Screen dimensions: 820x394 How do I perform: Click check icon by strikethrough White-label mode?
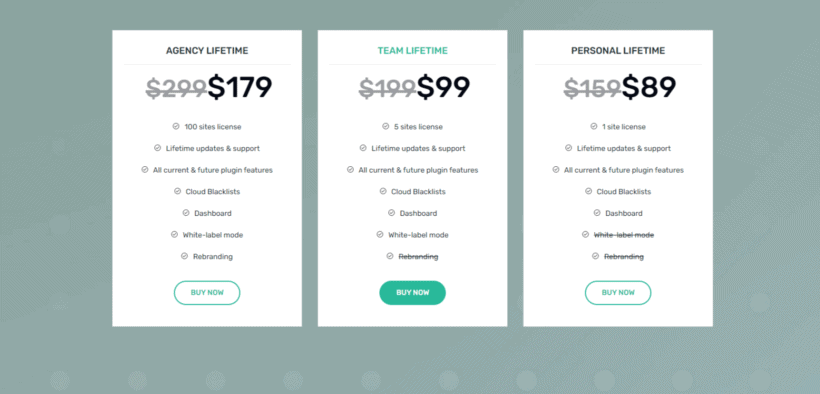[585, 235]
